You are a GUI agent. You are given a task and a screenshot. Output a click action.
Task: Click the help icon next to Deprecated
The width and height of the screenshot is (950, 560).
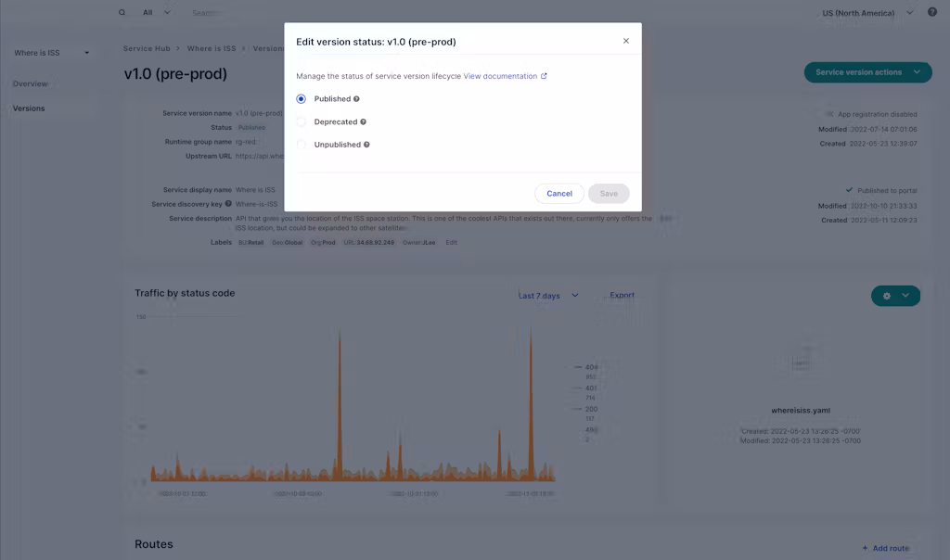(x=363, y=122)
